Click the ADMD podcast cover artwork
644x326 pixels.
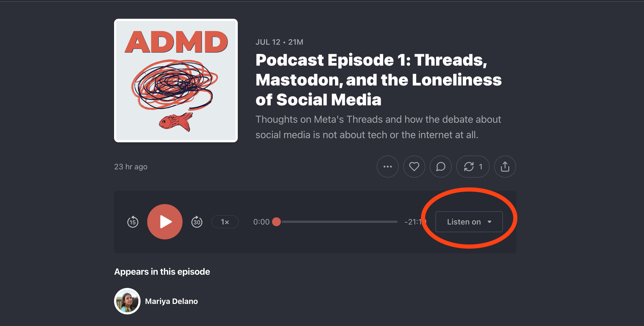click(x=176, y=80)
